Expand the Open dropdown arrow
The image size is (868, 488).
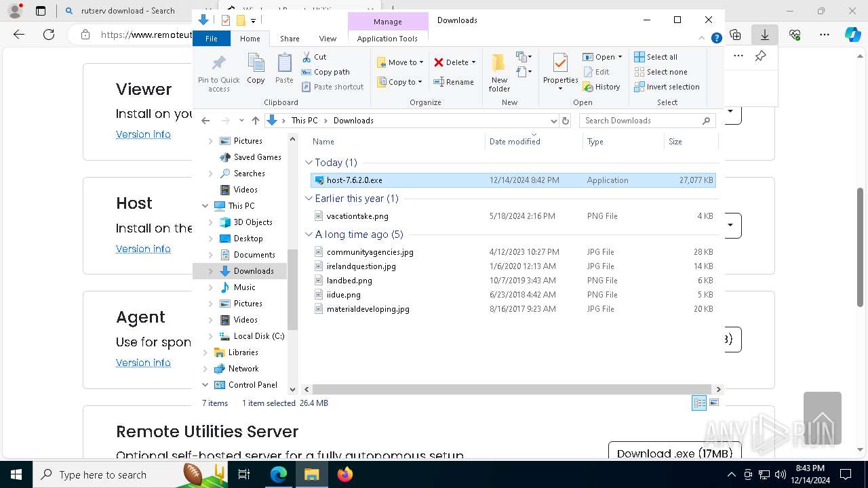620,57
